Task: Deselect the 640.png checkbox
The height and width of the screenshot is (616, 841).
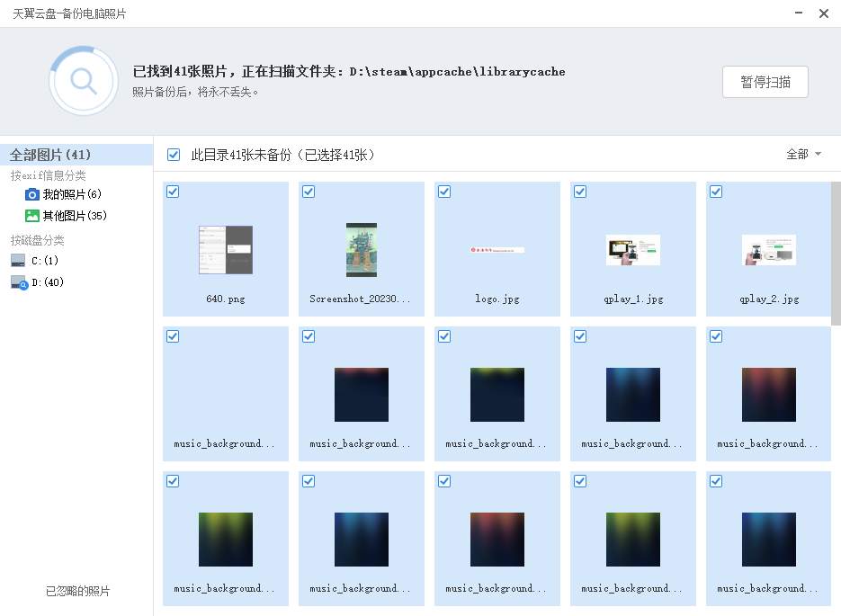Action: [173, 192]
